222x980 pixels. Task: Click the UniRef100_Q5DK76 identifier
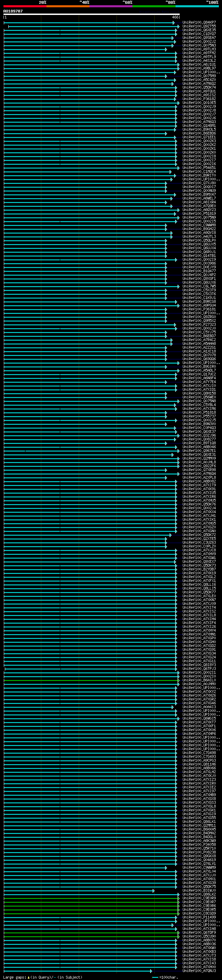coord(199,504)
